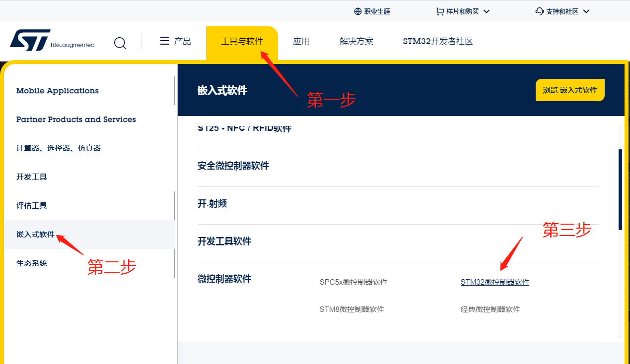Click the 嵌入式软件 panel heading

point(222,90)
